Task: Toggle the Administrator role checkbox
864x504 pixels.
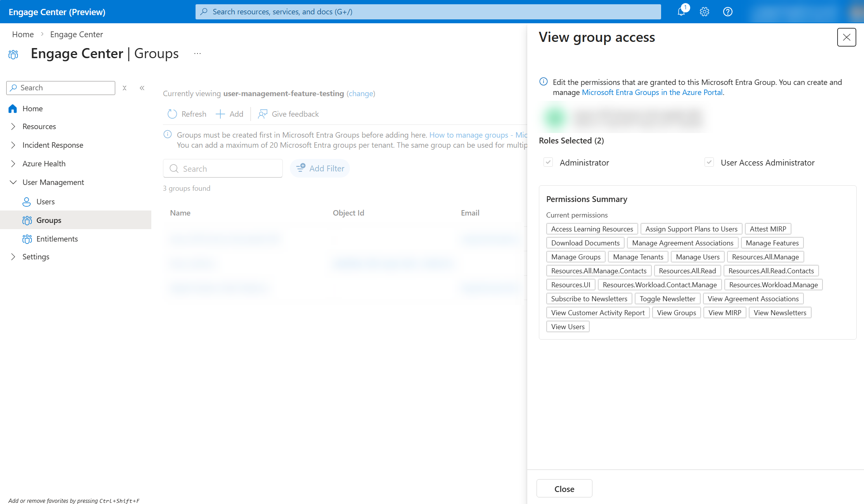Action: [x=548, y=162]
